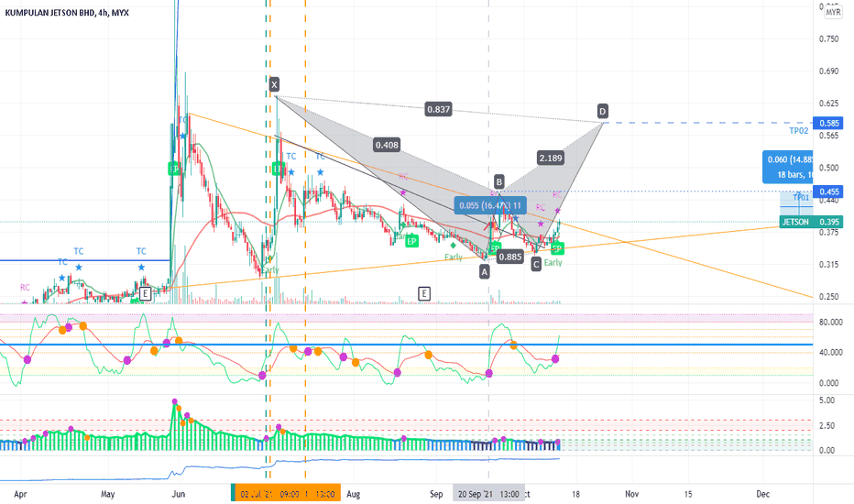Image resolution: width=854 pixels, height=504 pixels.
Task: Click the 0.250 price scale value
Action: coord(829,296)
